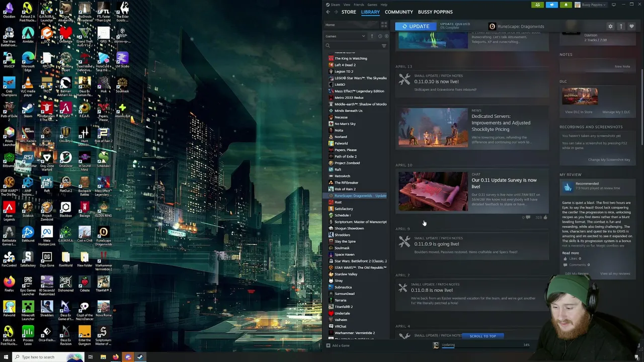Go back with Steam back arrow
The image size is (644, 362).
[x=328, y=12]
